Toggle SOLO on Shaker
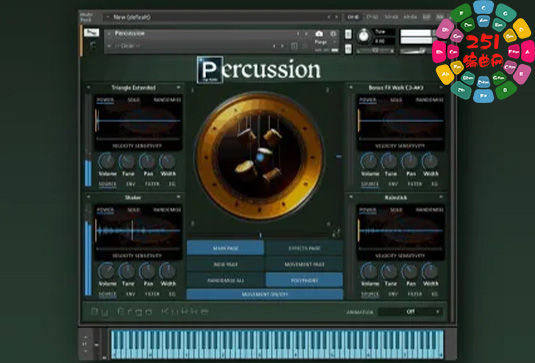This screenshot has width=535, height=363. pos(133,210)
